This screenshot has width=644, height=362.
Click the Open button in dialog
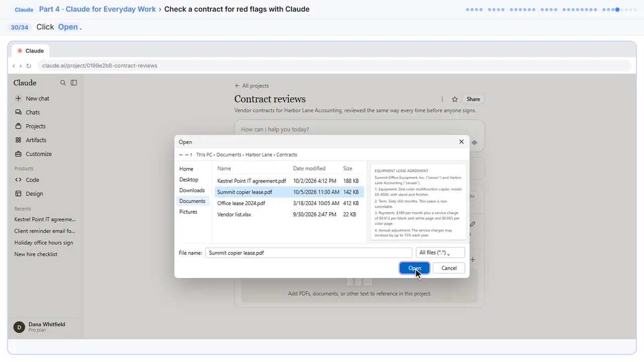click(415, 268)
